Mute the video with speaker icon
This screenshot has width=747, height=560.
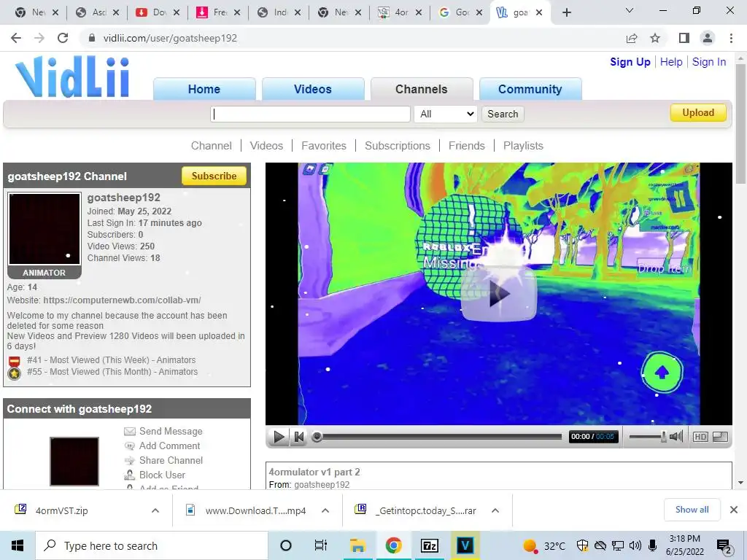point(676,436)
